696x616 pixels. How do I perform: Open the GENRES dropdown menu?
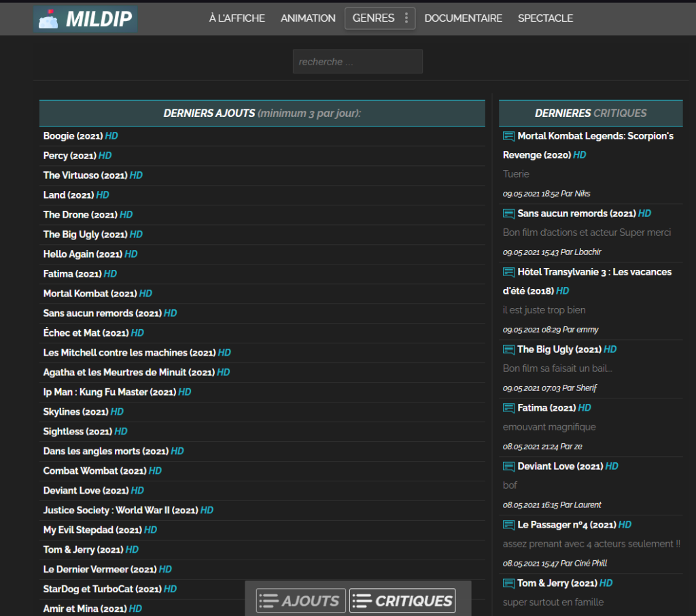tap(380, 18)
